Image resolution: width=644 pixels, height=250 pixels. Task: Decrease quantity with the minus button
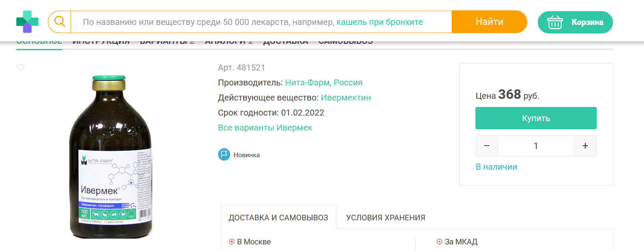487,146
